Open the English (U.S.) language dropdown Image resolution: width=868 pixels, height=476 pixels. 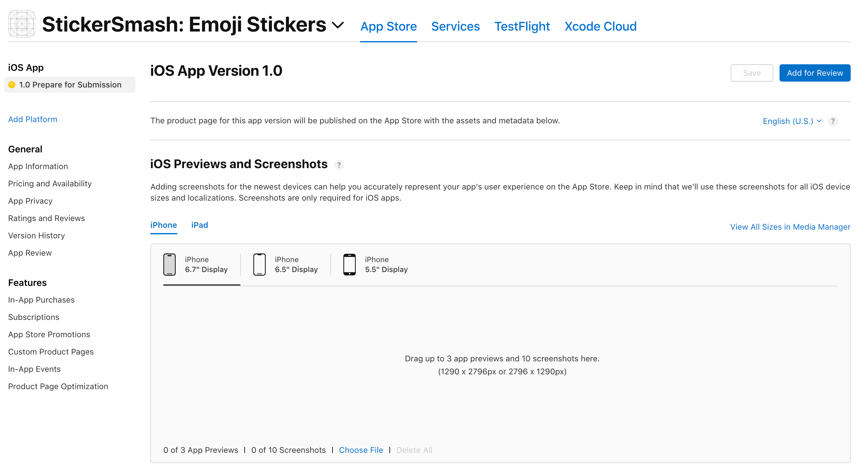coord(792,121)
